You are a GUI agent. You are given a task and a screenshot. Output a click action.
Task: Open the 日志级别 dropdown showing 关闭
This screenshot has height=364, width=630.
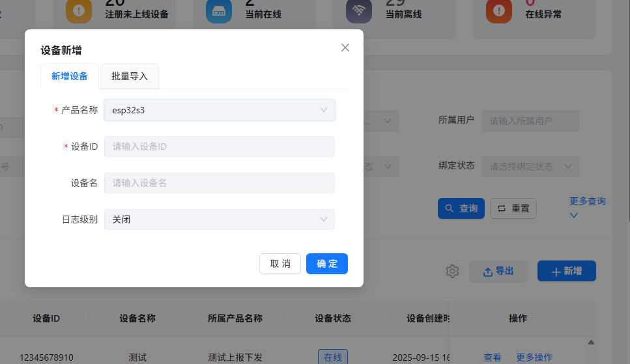pyautogui.click(x=220, y=219)
